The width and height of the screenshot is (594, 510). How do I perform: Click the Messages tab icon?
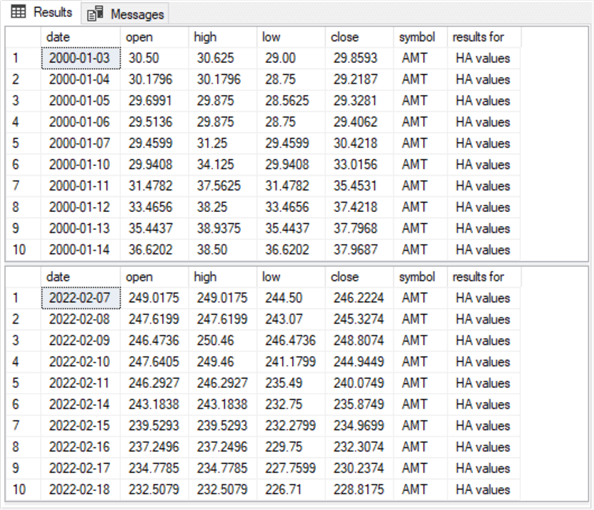click(95, 14)
